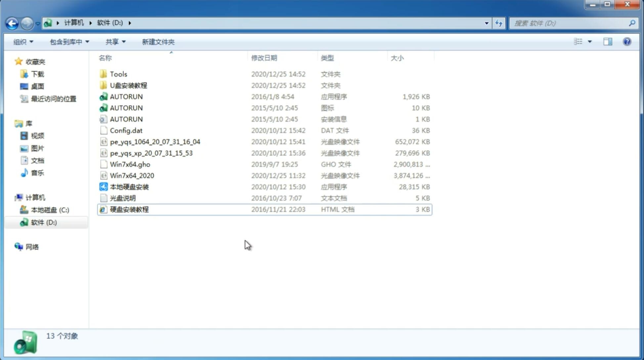The width and height of the screenshot is (644, 360).
Task: Select 软件 (D:) drive in sidebar
Action: pos(43,222)
